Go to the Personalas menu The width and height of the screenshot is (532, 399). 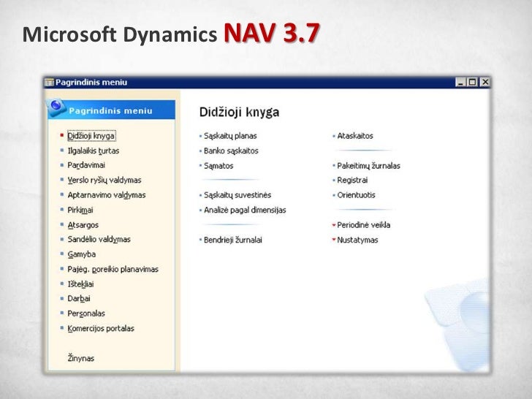coord(86,313)
